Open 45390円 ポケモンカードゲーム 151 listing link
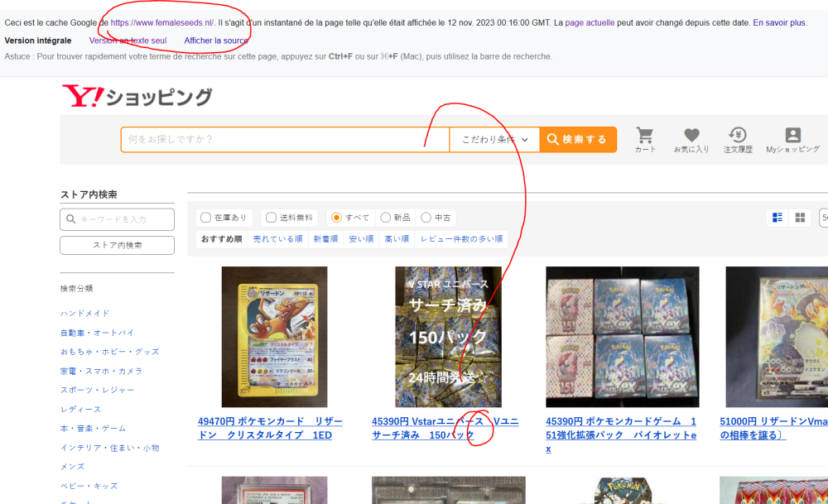This screenshot has height=504, width=828. click(x=621, y=434)
